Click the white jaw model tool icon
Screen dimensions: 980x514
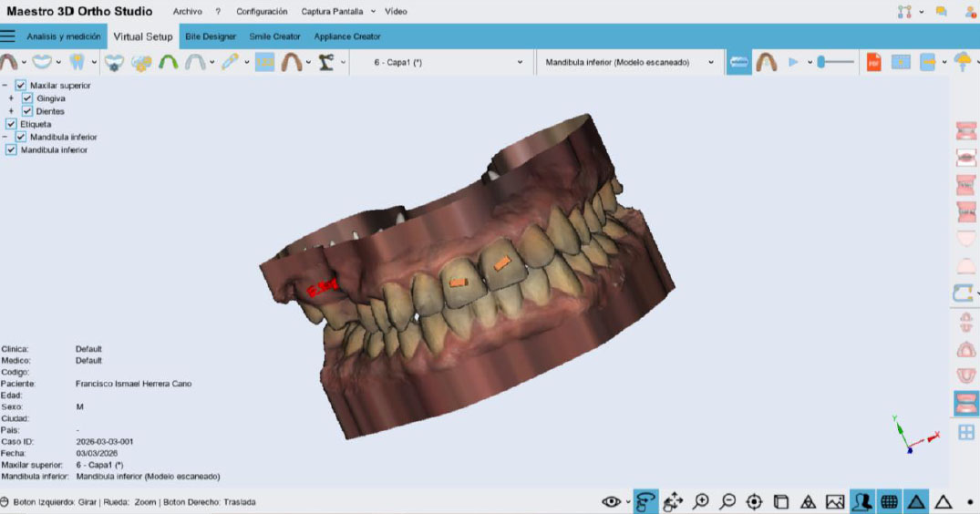pyautogui.click(x=42, y=62)
